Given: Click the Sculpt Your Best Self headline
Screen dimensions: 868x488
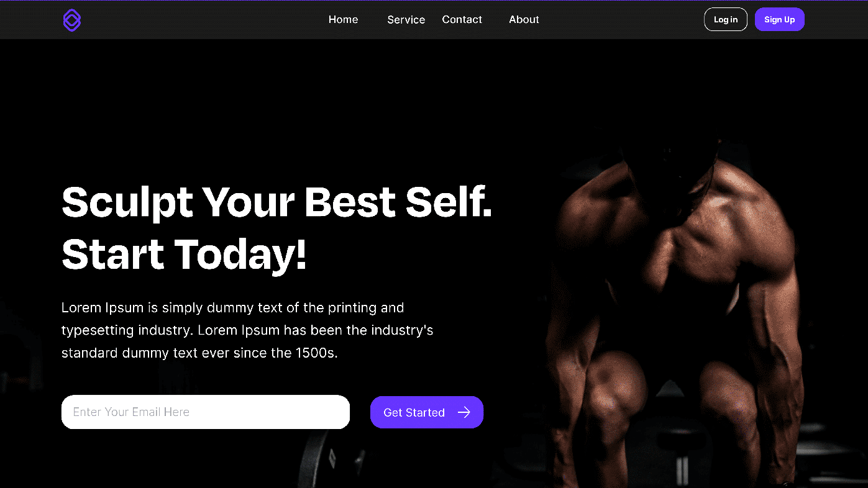Looking at the screenshot, I should click(x=277, y=202).
